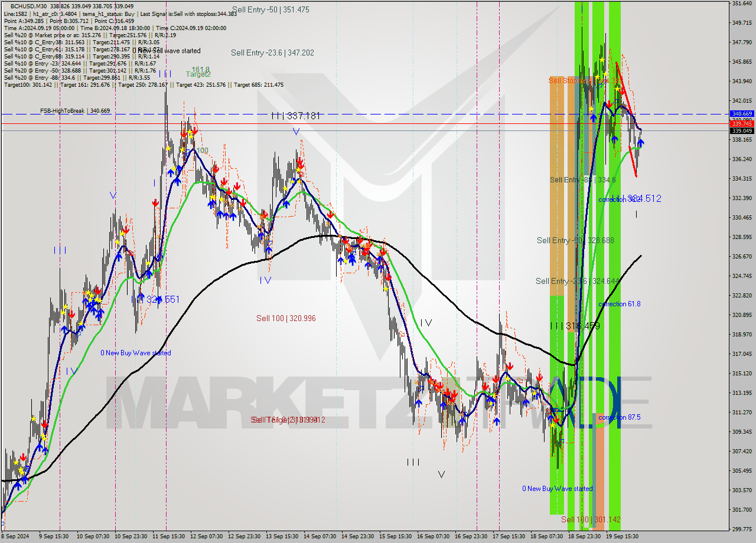
Task: Click the 315.120 price axis value
Action: [x=742, y=373]
